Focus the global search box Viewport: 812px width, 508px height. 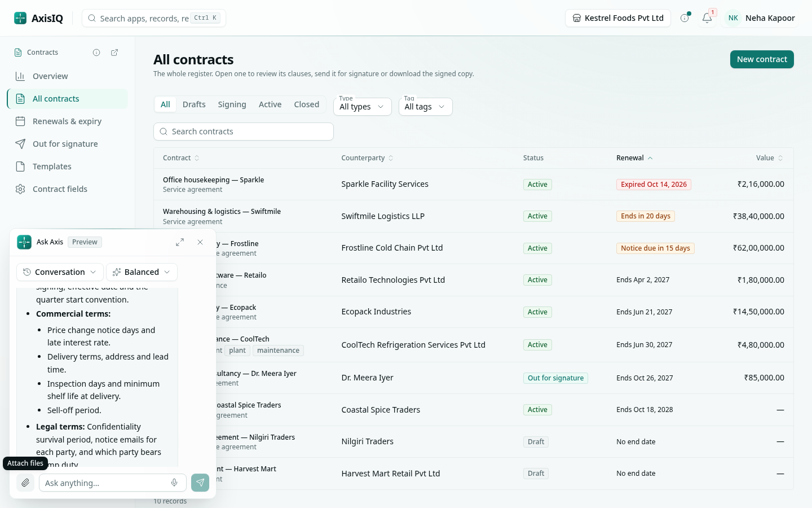pos(154,18)
